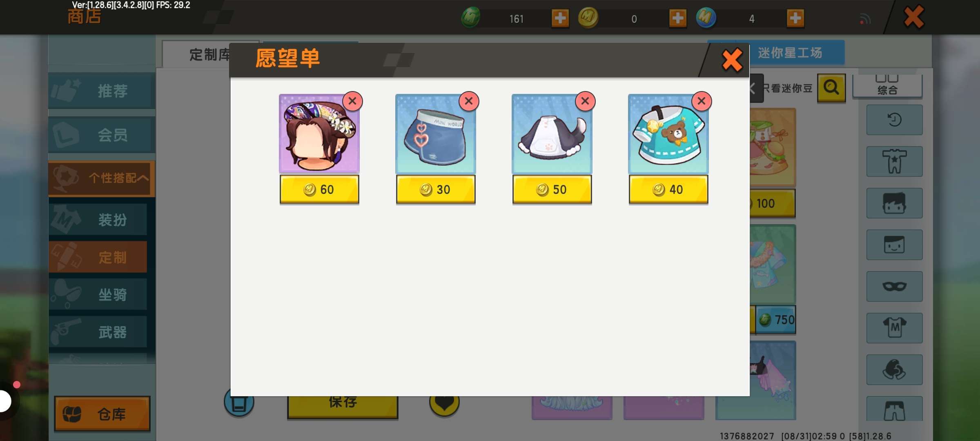Switch to the 装扮 sidebar tab

pyautogui.click(x=98, y=220)
